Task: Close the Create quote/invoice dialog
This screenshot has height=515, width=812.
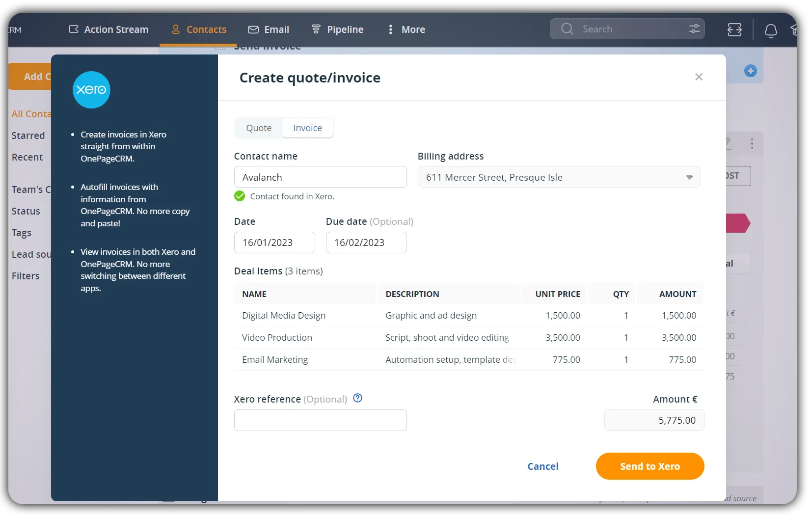Action: pos(699,77)
